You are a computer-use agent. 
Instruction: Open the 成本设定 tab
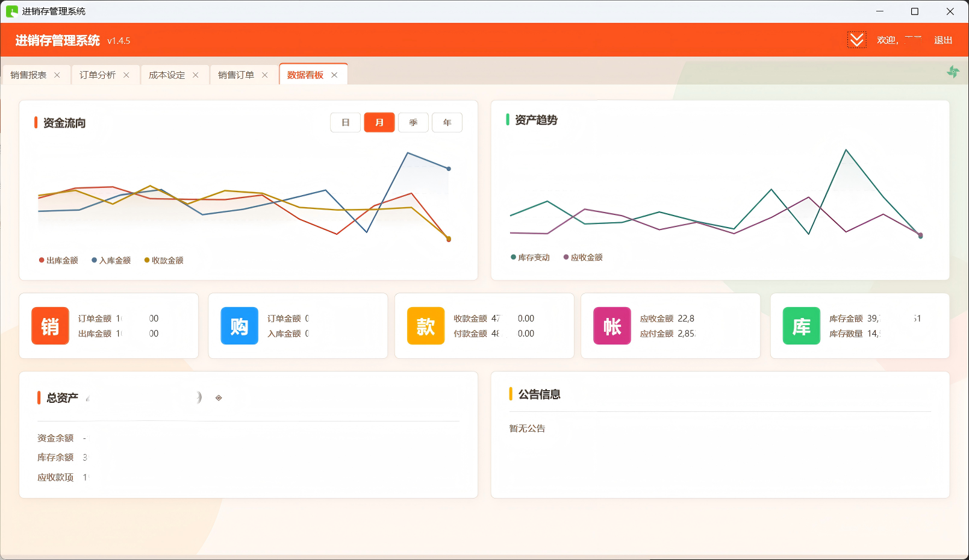coord(167,75)
